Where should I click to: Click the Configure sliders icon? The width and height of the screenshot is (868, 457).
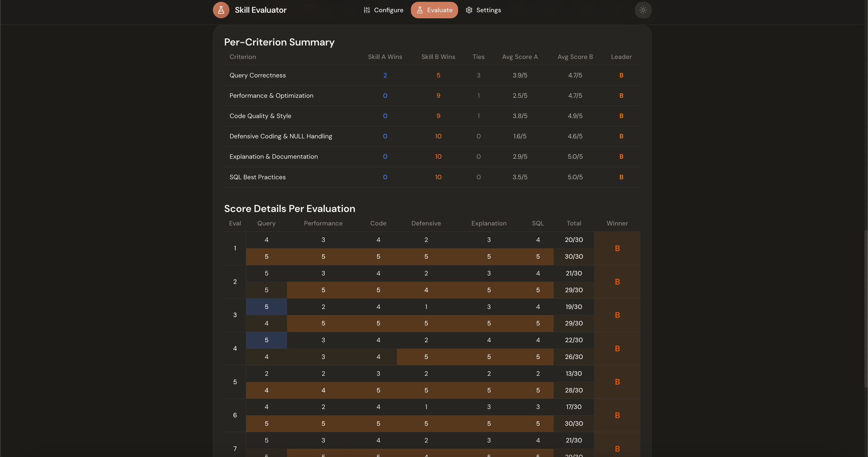pos(367,10)
